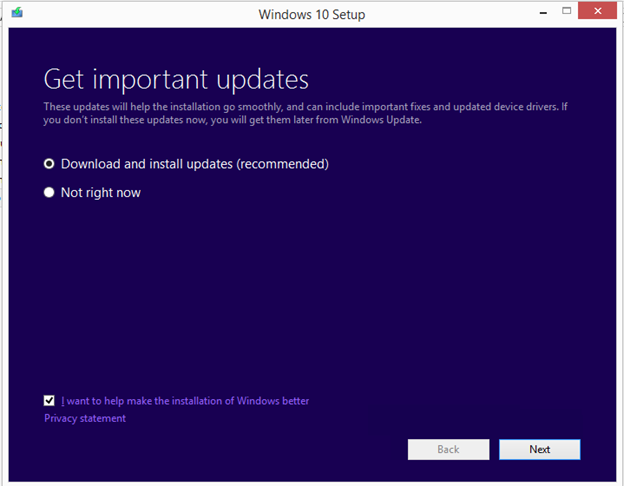Click 'I want to help make the installation' label
Image resolution: width=624 pixels, height=486 pixels.
pos(185,401)
